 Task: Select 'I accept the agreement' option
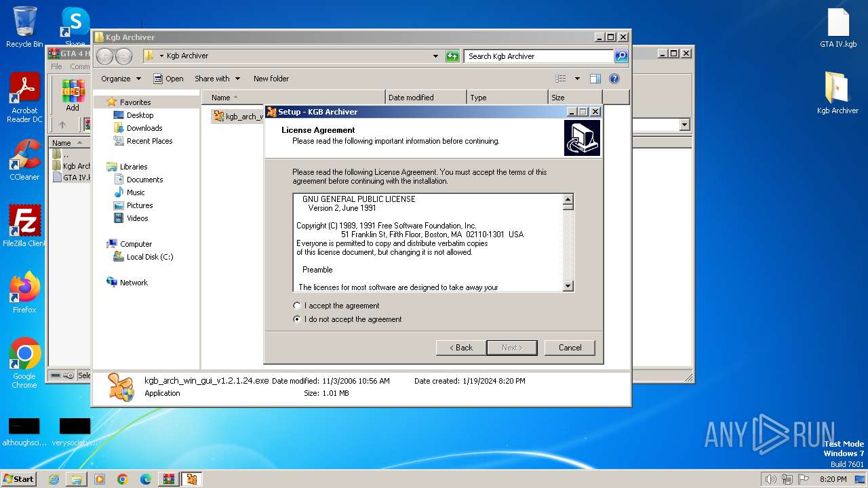tap(296, 306)
